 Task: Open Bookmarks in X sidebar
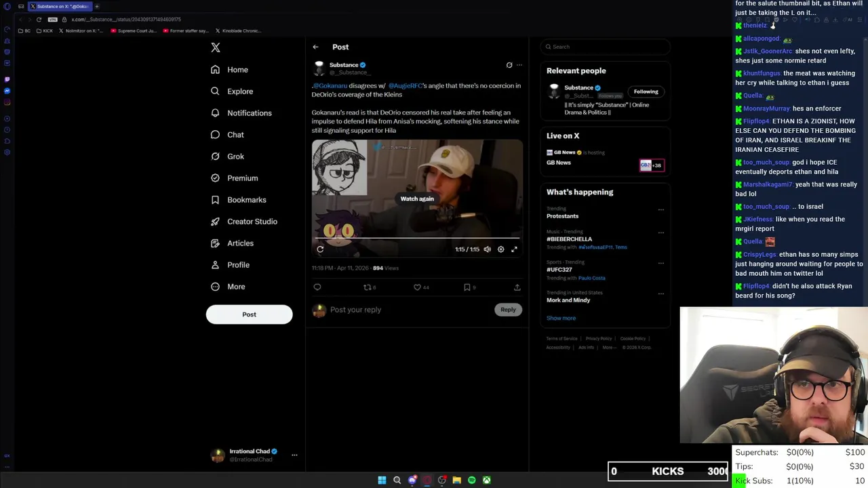tap(238, 200)
